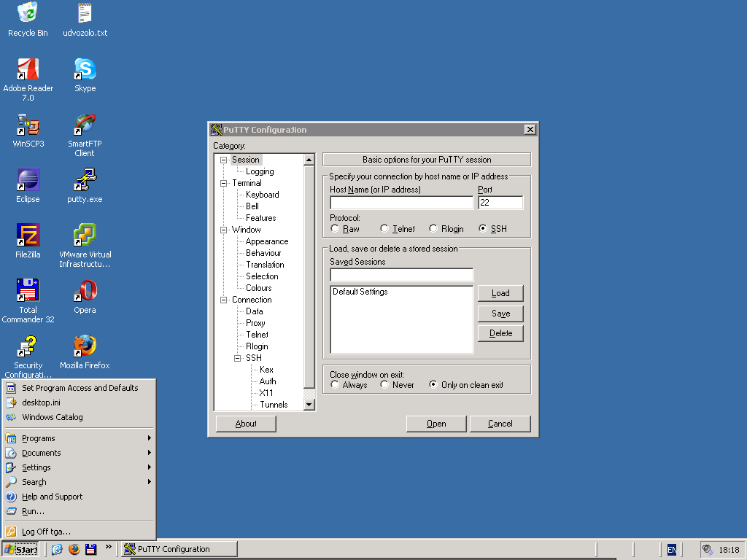This screenshot has width=747, height=560.
Task: Set close window on exit to Never
Action: 384,384
